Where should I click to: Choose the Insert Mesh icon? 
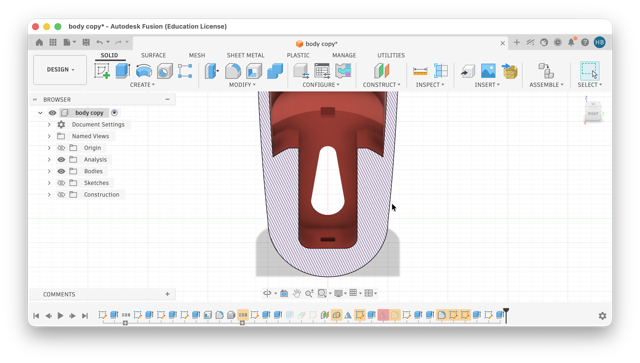pyautogui.click(x=509, y=71)
